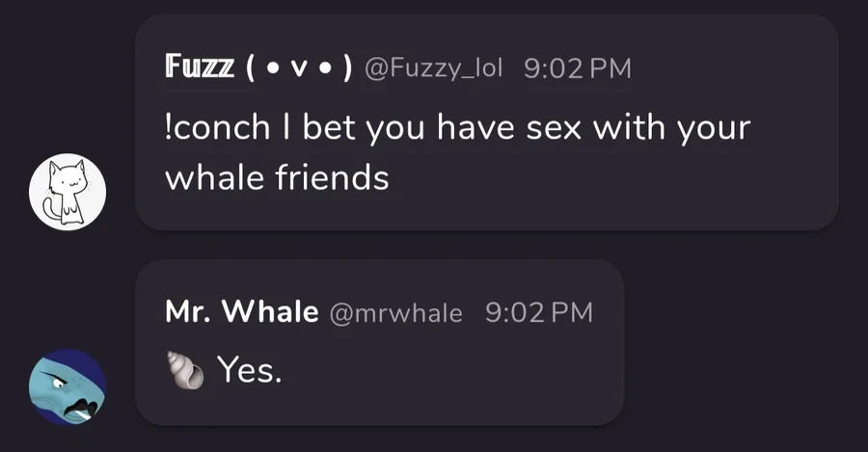The height and width of the screenshot is (452, 868).
Task: Click the conch shell emoji
Action: (x=185, y=369)
